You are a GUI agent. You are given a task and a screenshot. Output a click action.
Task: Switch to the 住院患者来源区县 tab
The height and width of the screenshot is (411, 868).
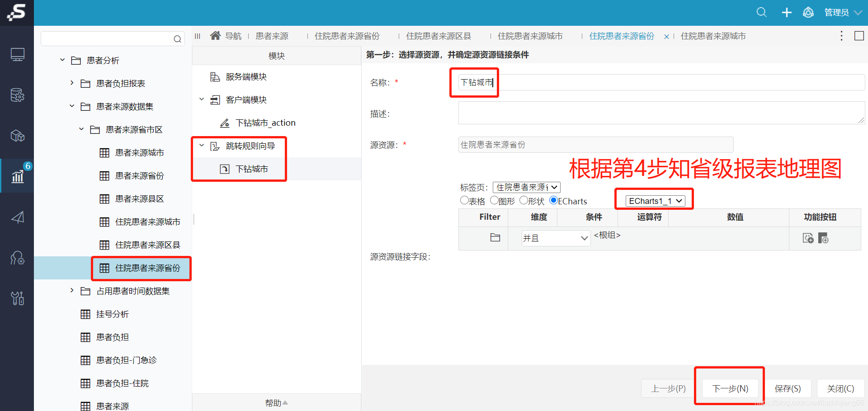pos(439,36)
